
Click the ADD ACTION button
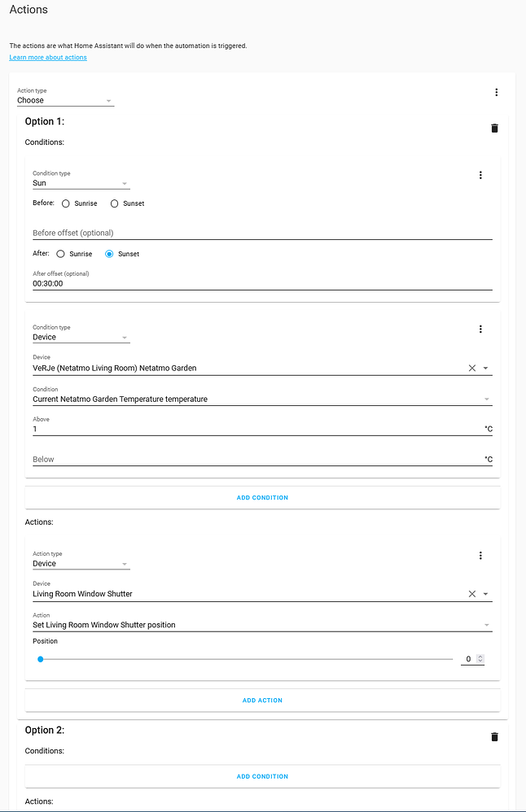pos(262,700)
